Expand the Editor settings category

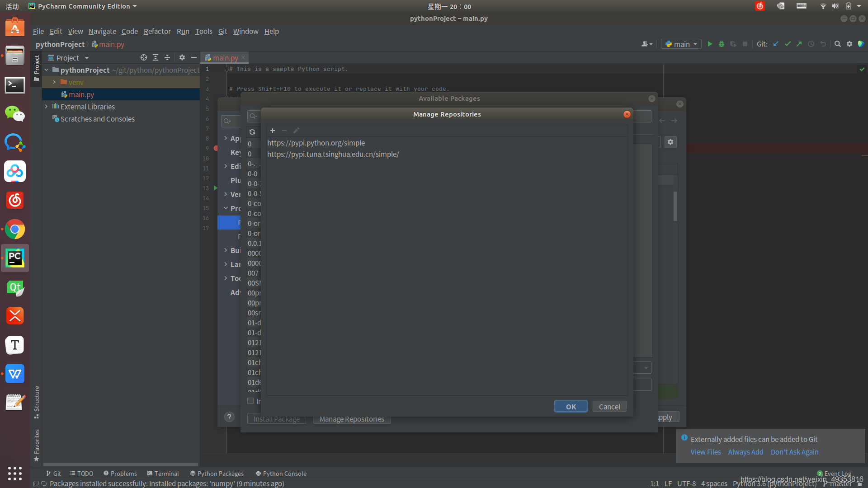(x=226, y=166)
